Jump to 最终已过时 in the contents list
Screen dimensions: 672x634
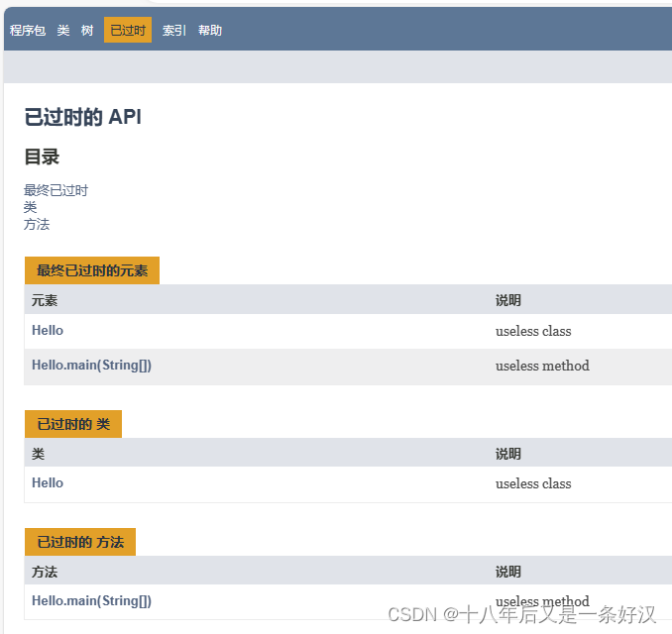pos(56,190)
